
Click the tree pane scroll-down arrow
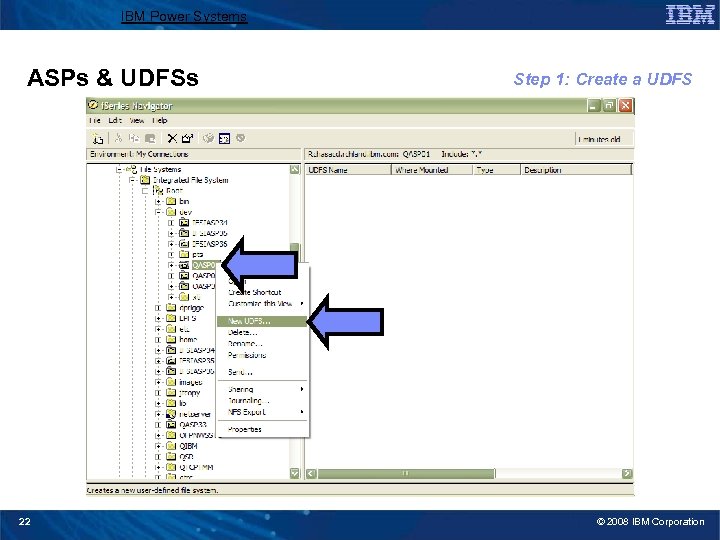[295, 473]
